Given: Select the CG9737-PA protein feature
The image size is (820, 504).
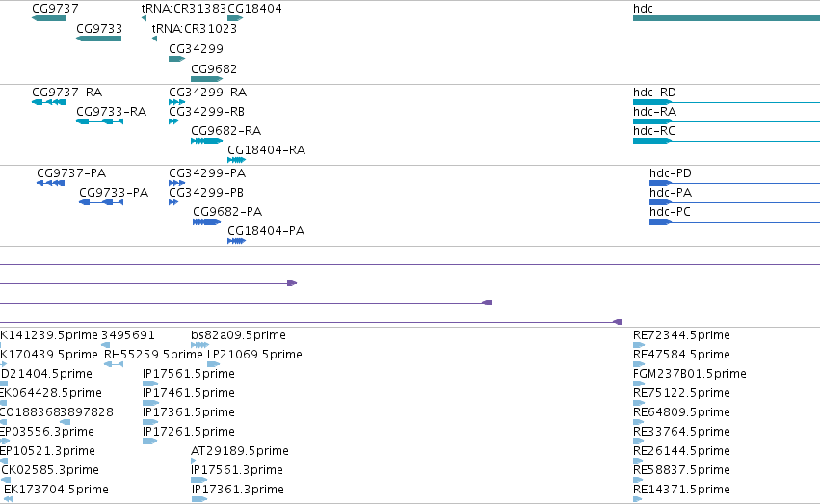Looking at the screenshot, I should tap(51, 183).
